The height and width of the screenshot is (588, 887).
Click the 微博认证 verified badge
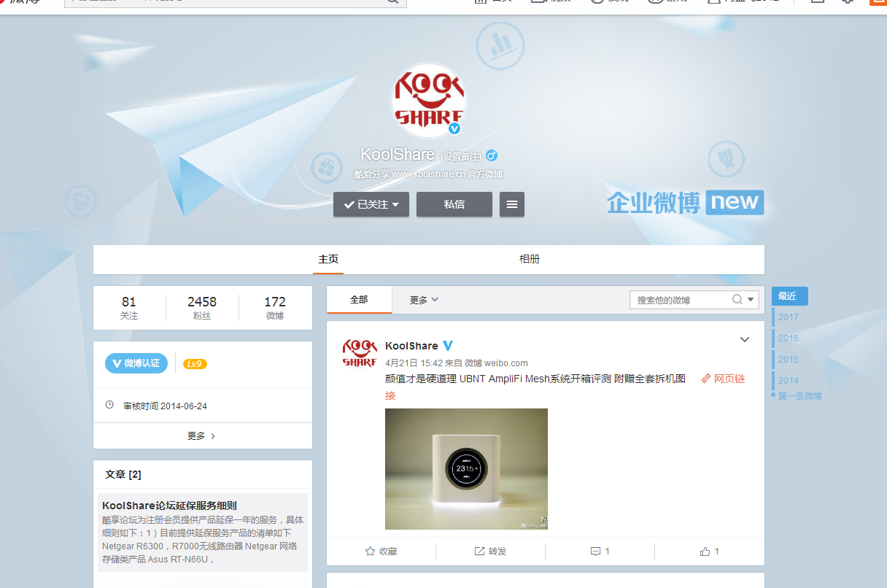pyautogui.click(x=136, y=363)
